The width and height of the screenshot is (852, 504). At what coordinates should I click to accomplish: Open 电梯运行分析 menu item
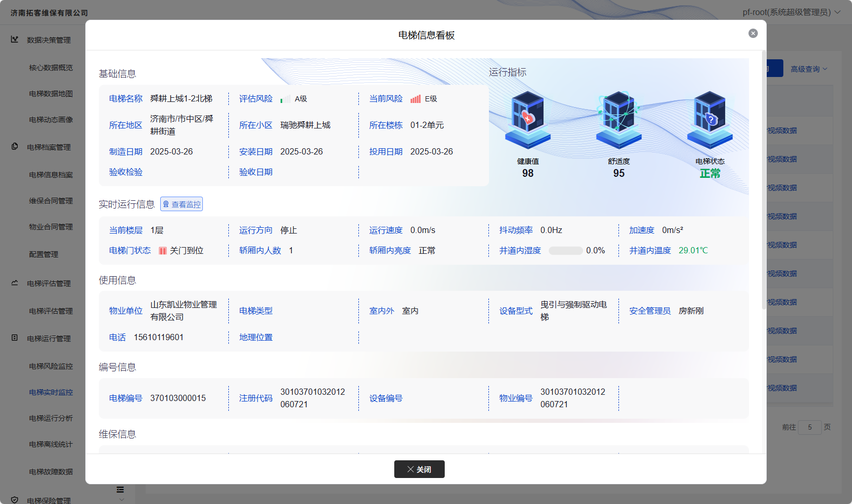pos(51,418)
